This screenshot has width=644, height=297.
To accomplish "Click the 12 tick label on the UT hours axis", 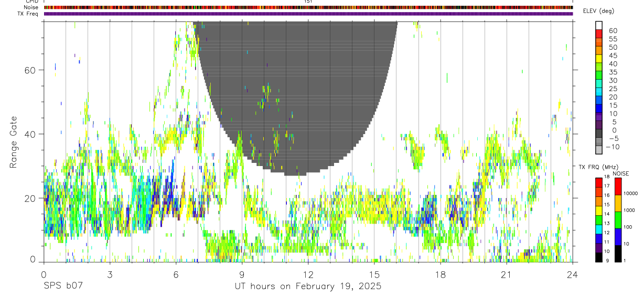I will (x=308, y=274).
